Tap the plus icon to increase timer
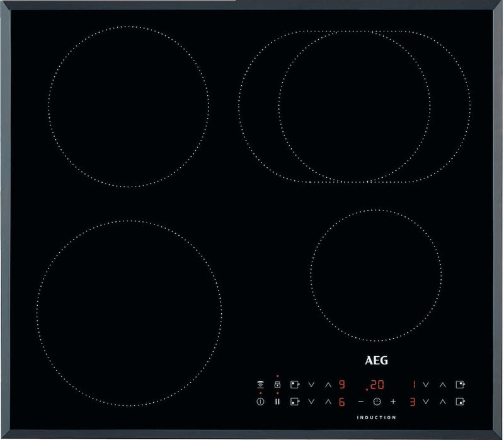The height and width of the screenshot is (440, 504). click(392, 402)
